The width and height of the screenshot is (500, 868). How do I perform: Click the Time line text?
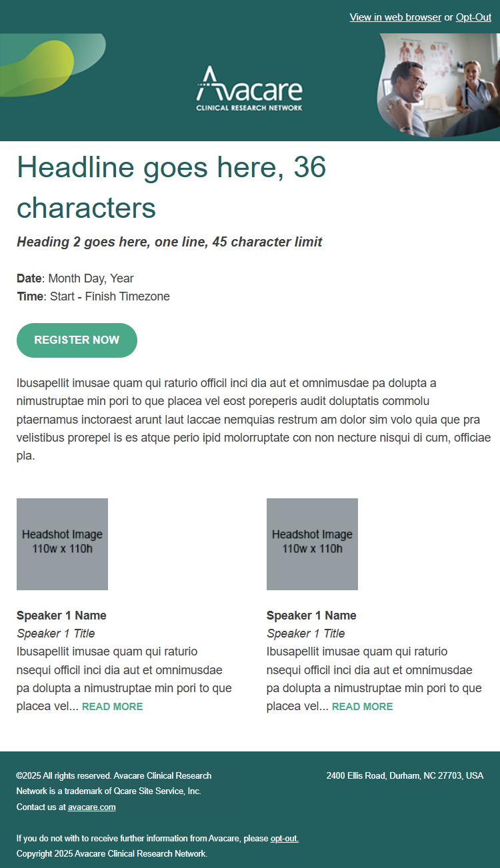point(93,296)
